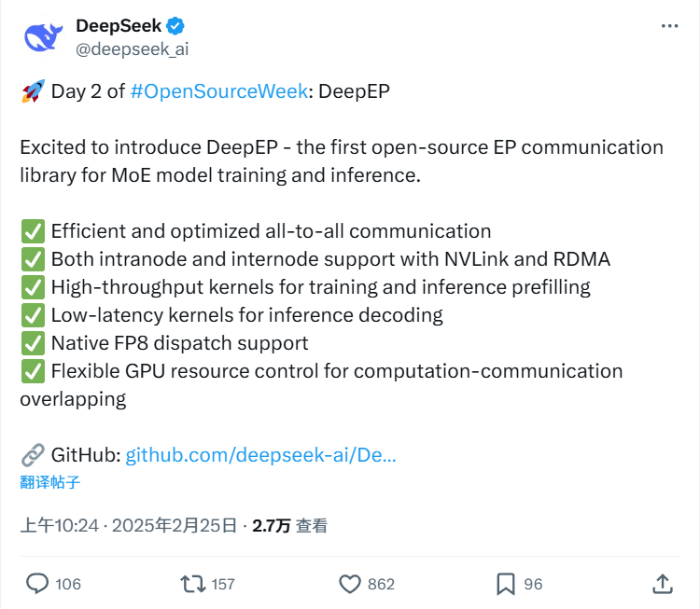Click the rocket emoji in the post
Image resolution: width=700 pixels, height=609 pixels.
click(32, 91)
